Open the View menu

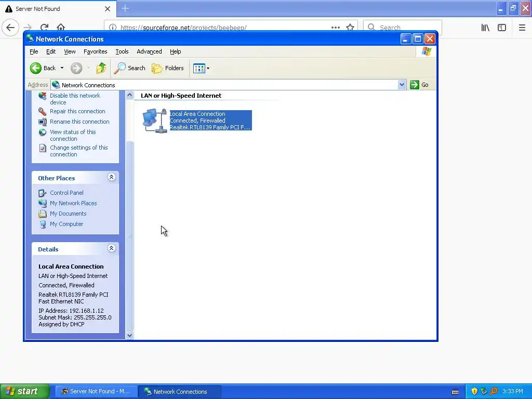pyautogui.click(x=70, y=51)
